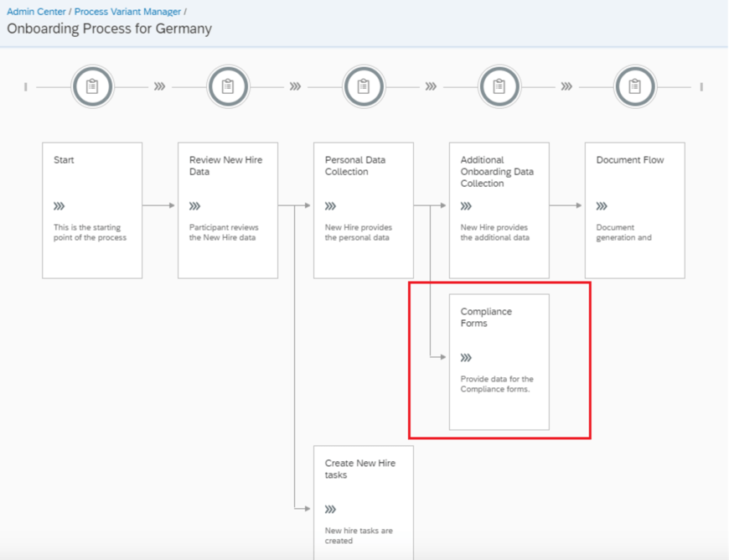Click the clipboard icon above Review New Hire Data

[x=228, y=86]
